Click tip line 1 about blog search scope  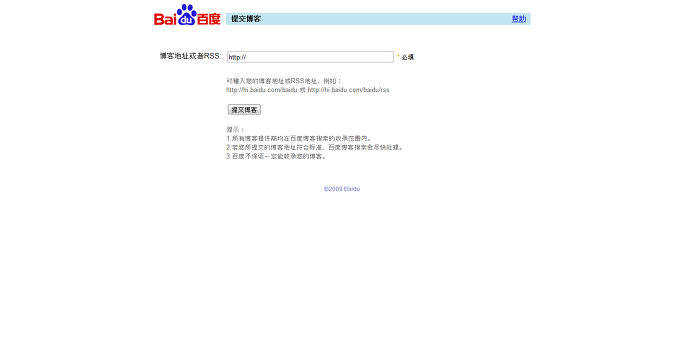point(299,138)
